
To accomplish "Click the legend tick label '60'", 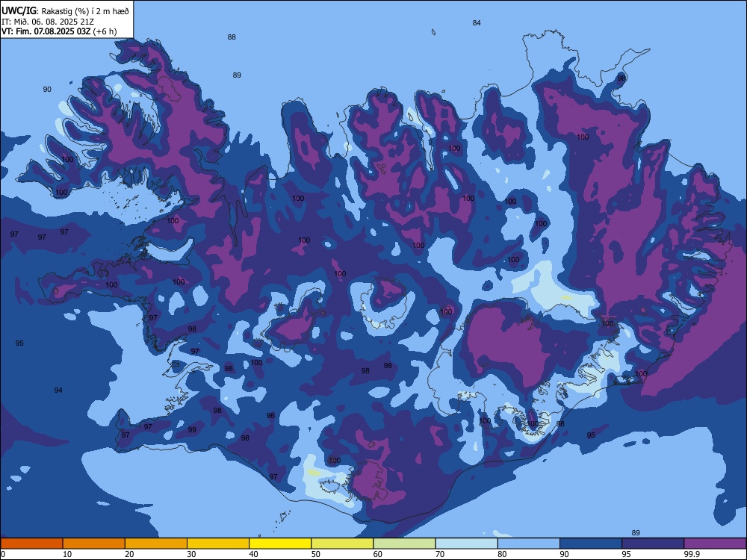I will (378, 554).
